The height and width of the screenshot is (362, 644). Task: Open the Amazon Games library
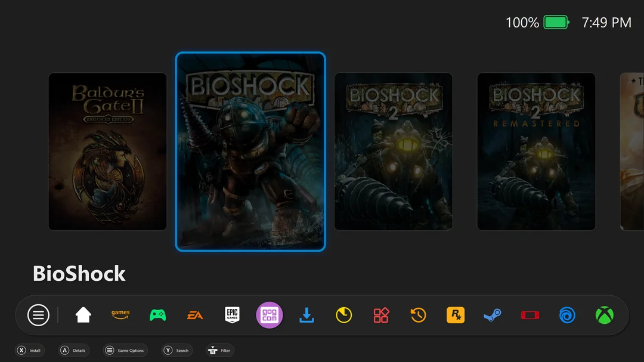(x=120, y=315)
